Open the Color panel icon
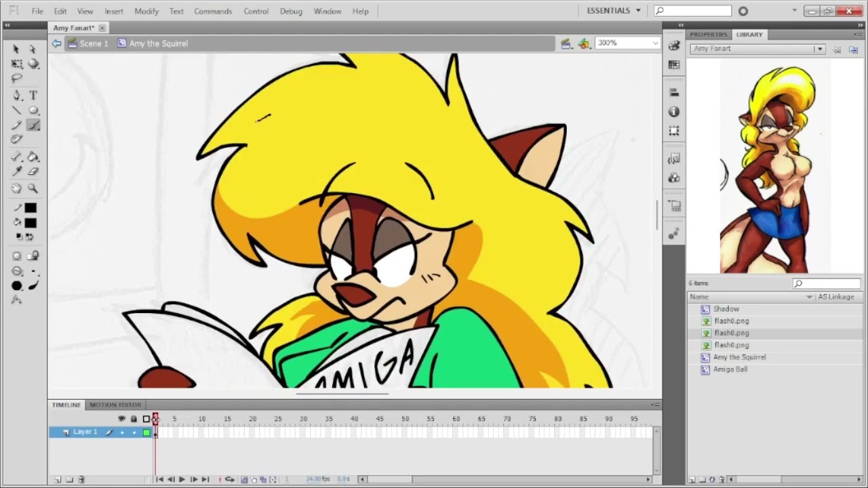Screen dimensions: 868x488 673,45
